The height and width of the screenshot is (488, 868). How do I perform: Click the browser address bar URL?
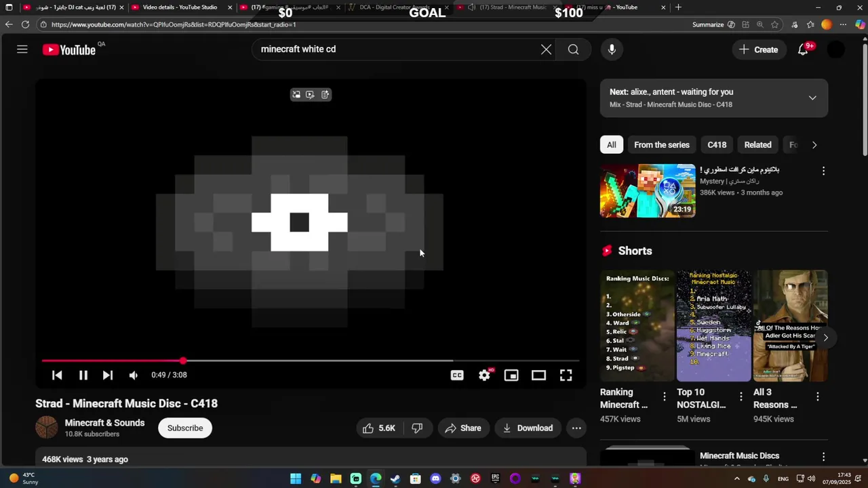[174, 24]
